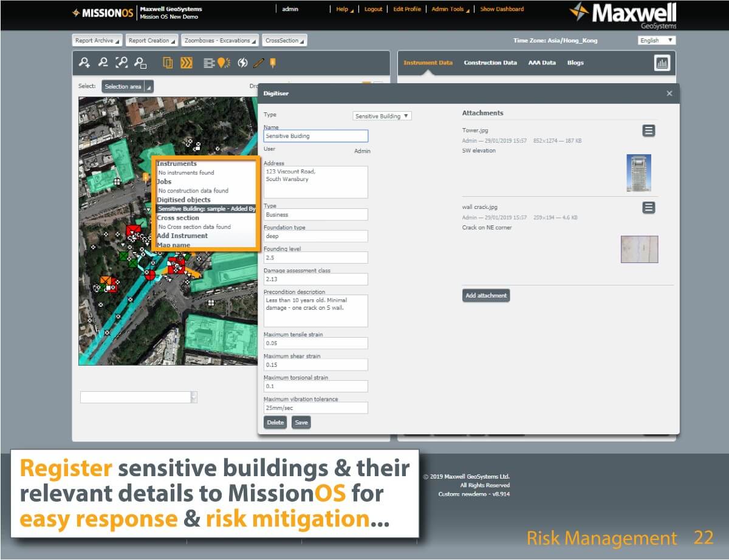Click the Tower.jpg file name

pos(475,130)
